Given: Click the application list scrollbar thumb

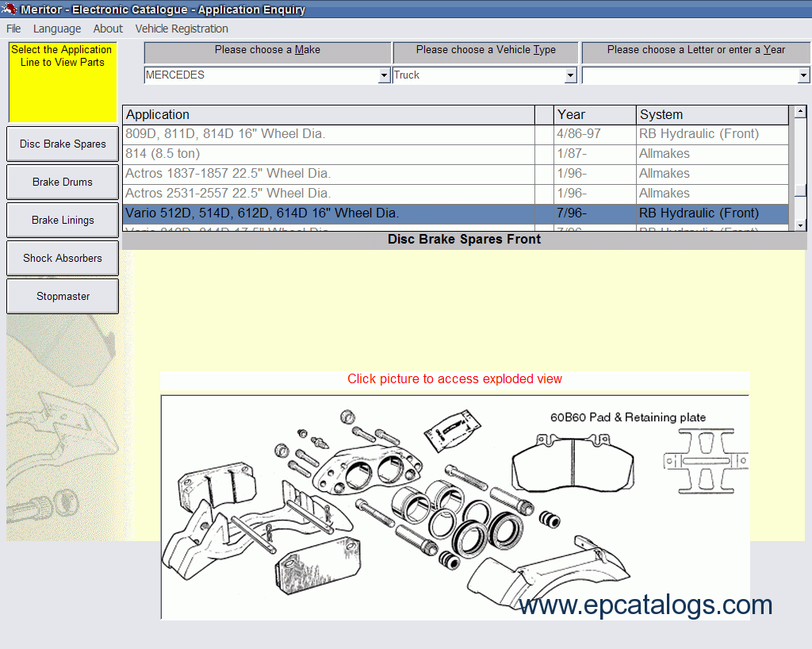Looking at the screenshot, I should [801, 190].
